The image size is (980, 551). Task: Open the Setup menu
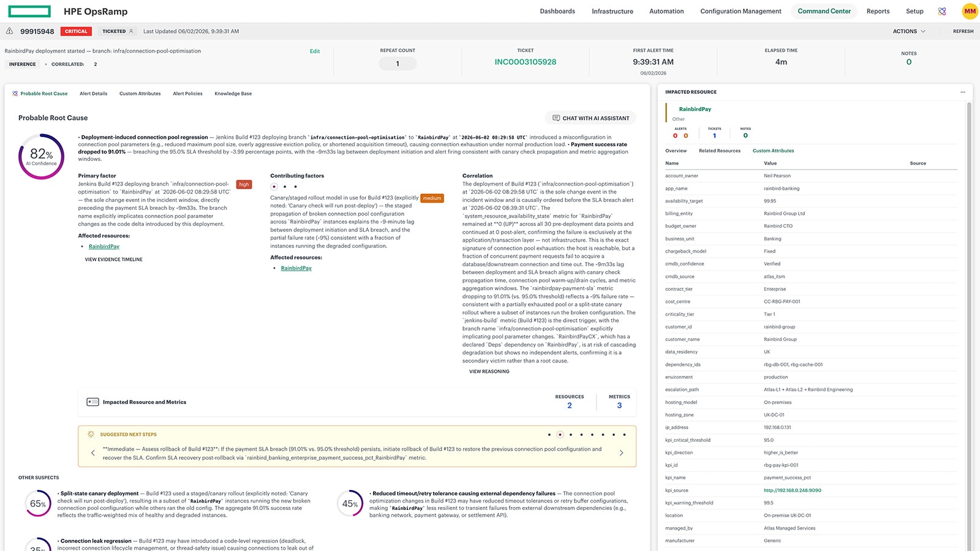914,11
